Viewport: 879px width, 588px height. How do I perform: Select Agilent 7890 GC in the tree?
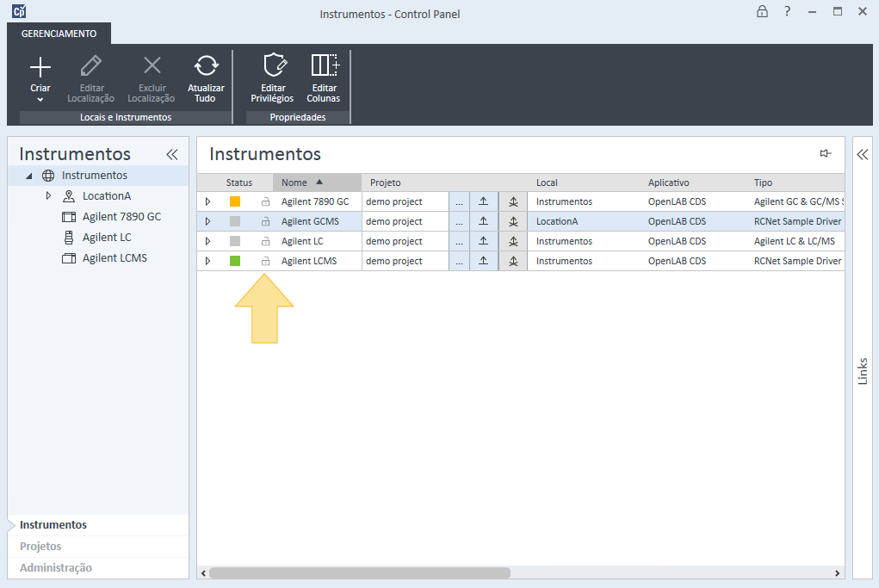click(121, 217)
